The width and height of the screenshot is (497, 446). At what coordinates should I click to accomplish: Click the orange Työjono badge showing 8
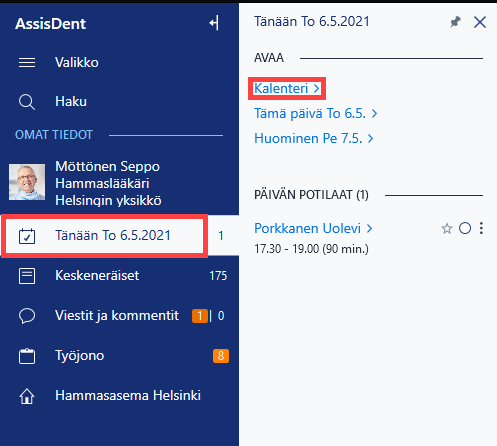tap(221, 356)
